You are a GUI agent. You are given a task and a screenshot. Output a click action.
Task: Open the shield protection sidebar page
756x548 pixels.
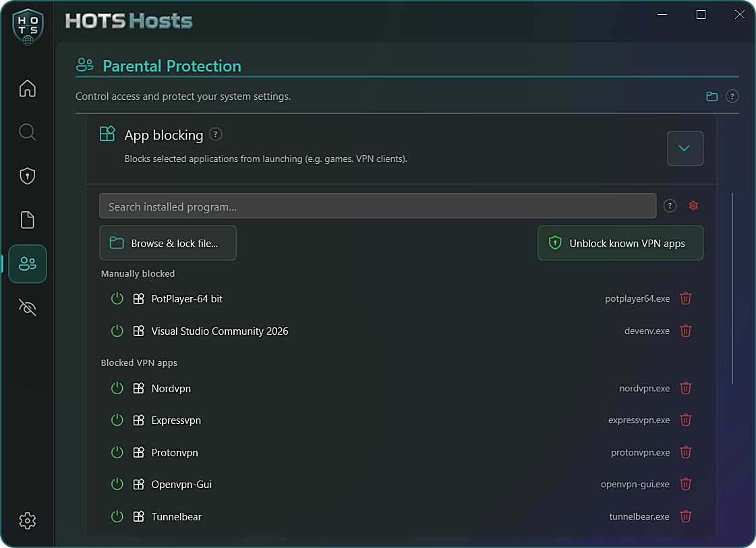[28, 176]
